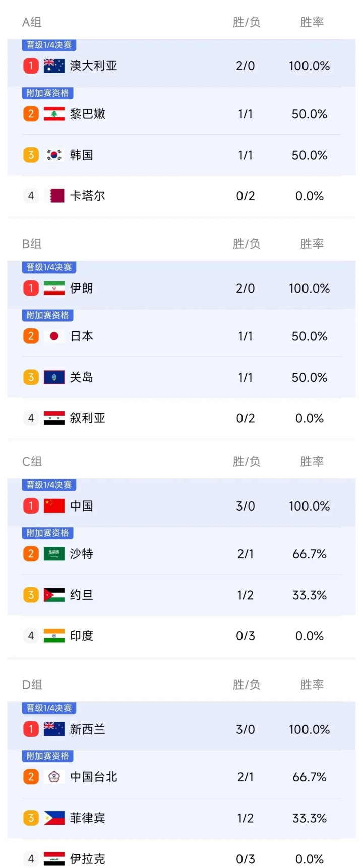This screenshot has height=868, width=363.
Task: Click the 附加赛资格 badge in B组
Action: 48,315
